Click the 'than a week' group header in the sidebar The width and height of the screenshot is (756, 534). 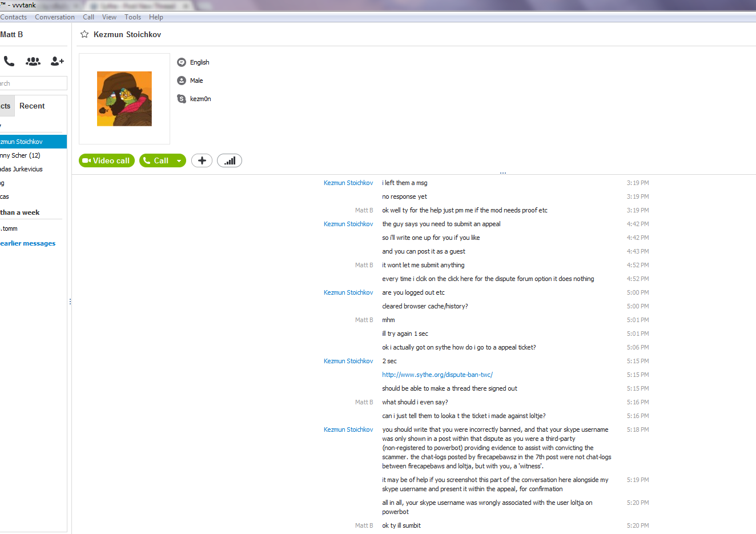tap(20, 212)
